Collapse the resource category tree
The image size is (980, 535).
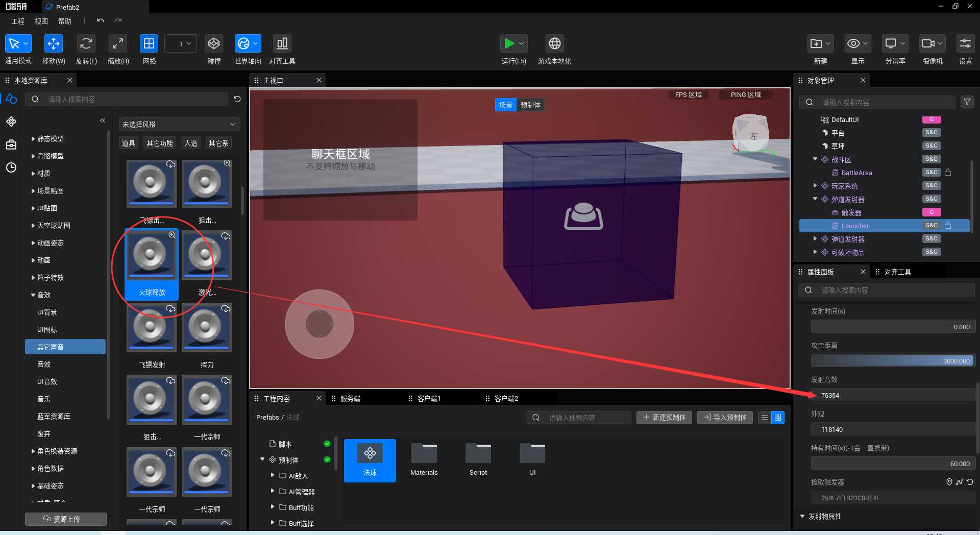(103, 120)
